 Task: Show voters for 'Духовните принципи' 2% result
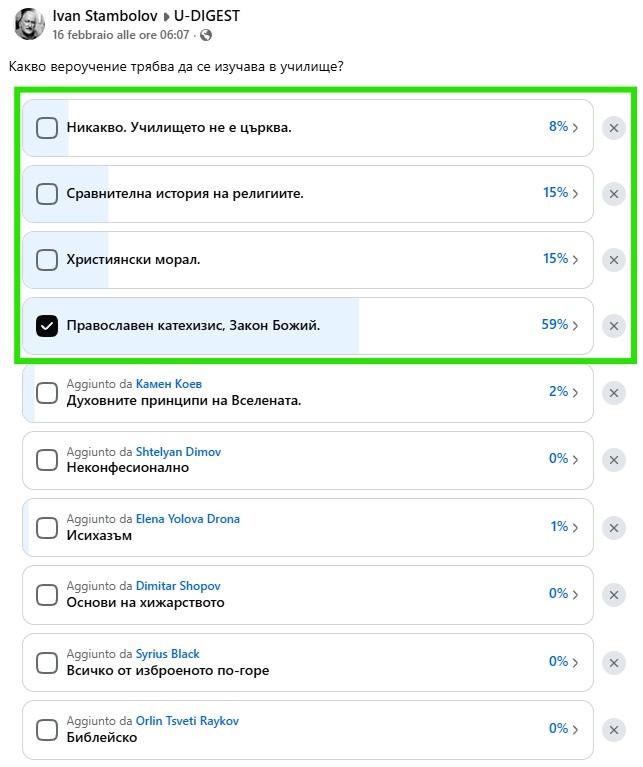coord(563,392)
